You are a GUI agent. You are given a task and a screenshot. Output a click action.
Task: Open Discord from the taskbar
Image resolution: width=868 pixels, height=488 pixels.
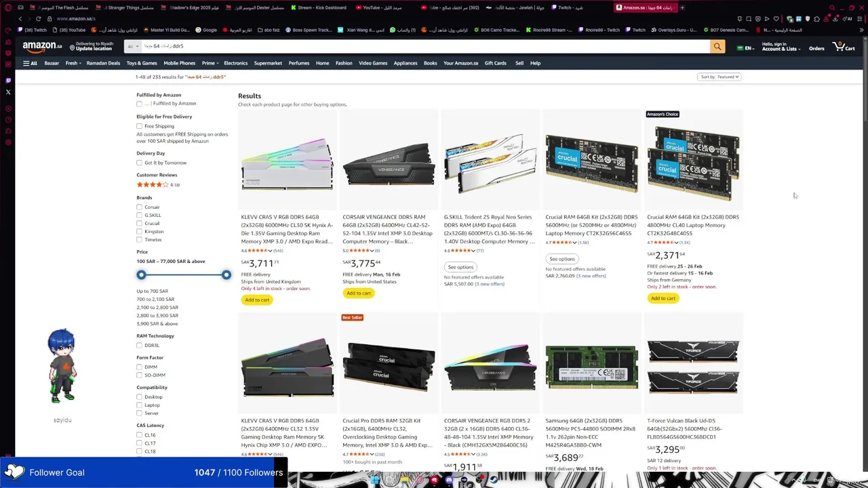(x=449, y=480)
